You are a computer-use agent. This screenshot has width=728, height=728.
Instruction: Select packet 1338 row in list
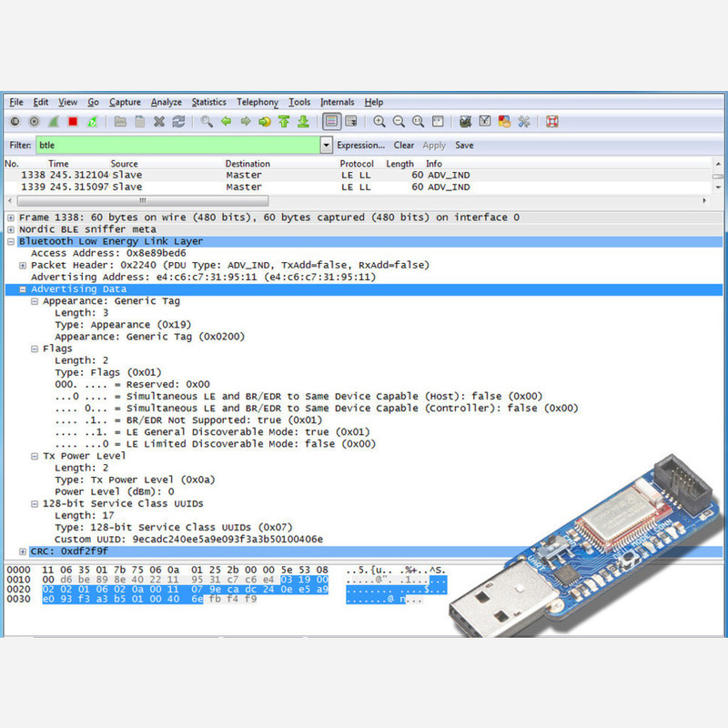[358, 175]
